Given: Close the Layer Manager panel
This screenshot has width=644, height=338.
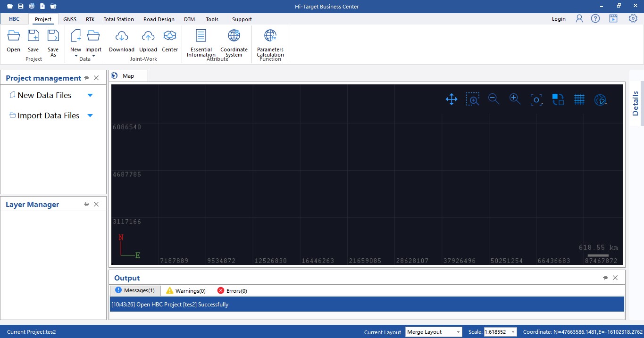Looking at the screenshot, I should pos(96,204).
